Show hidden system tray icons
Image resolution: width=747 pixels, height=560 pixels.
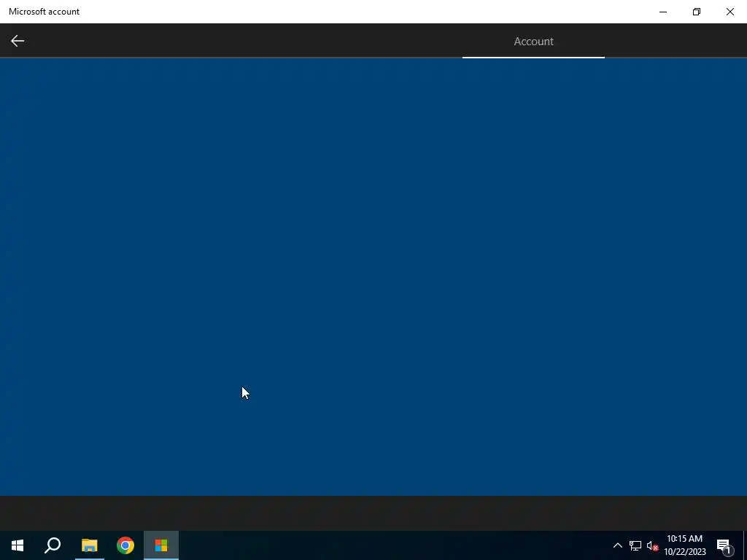point(617,545)
